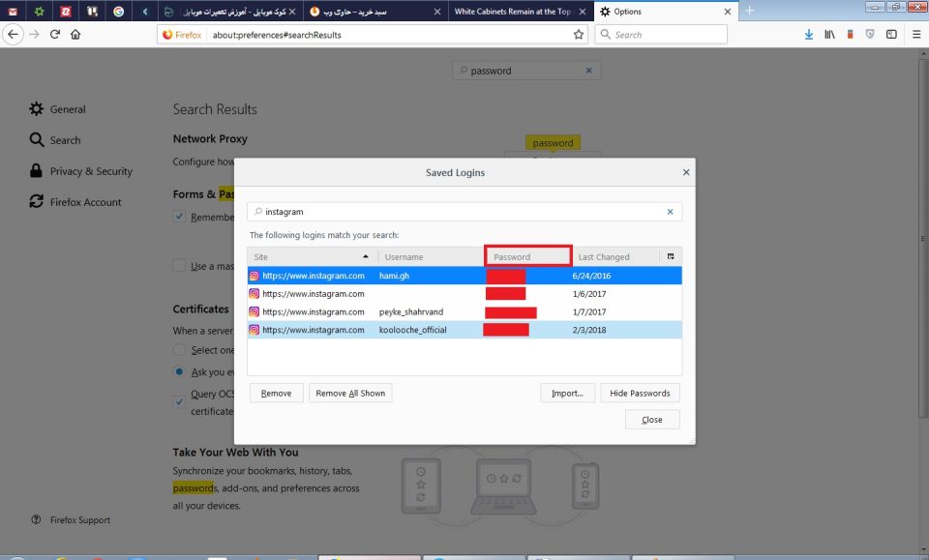929x560 pixels.
Task: Click the browser Reload button
Action: (55, 34)
